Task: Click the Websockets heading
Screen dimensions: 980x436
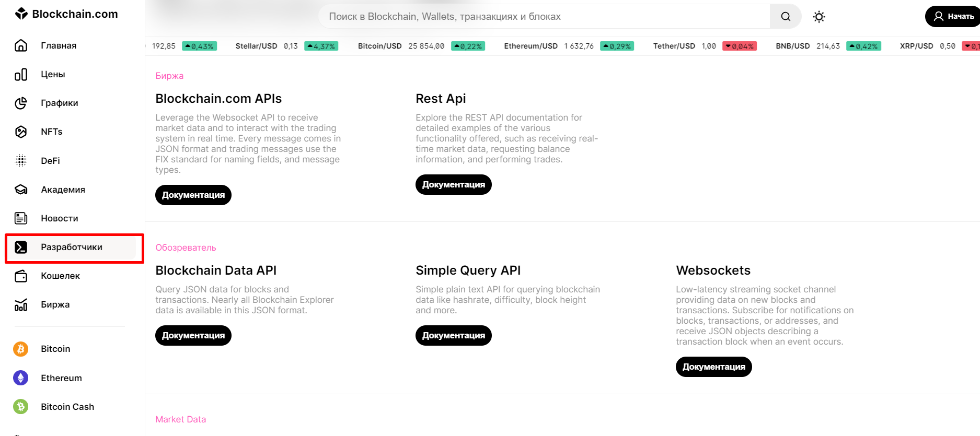Action: (713, 270)
